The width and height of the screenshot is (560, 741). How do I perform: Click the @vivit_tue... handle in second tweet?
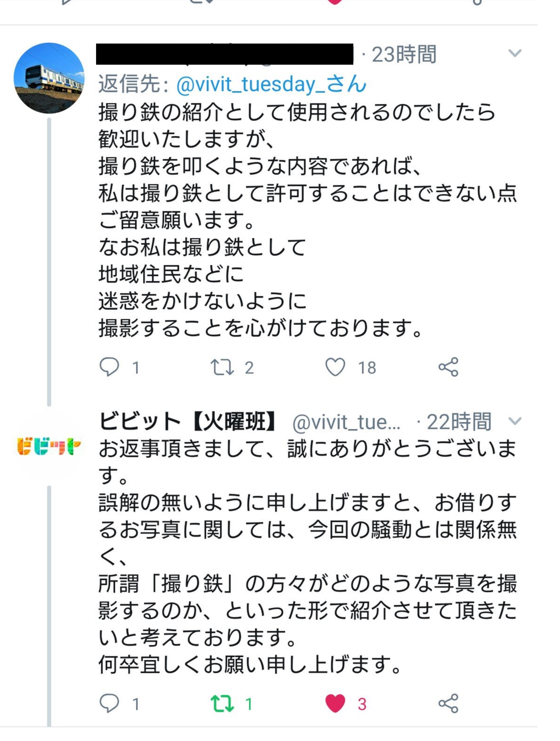pyautogui.click(x=346, y=423)
